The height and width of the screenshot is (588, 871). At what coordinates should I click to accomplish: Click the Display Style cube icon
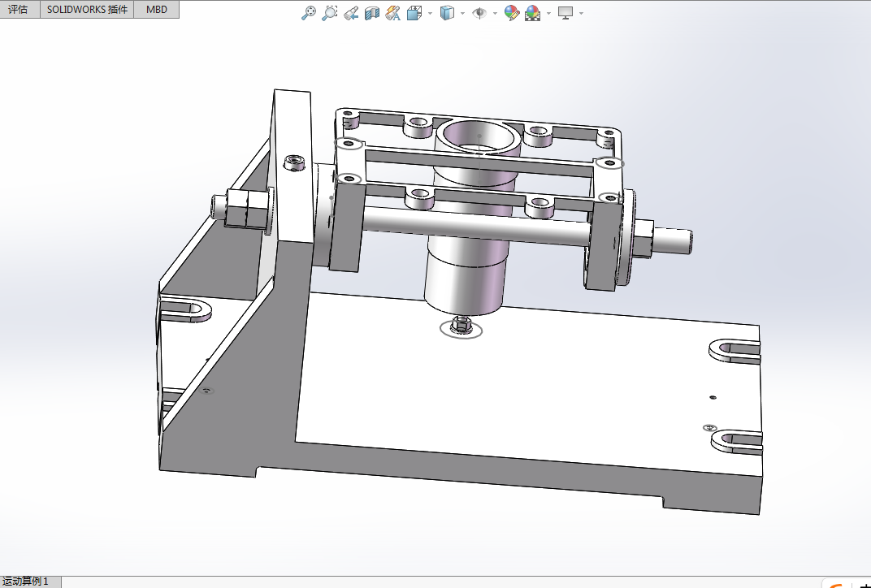447,13
